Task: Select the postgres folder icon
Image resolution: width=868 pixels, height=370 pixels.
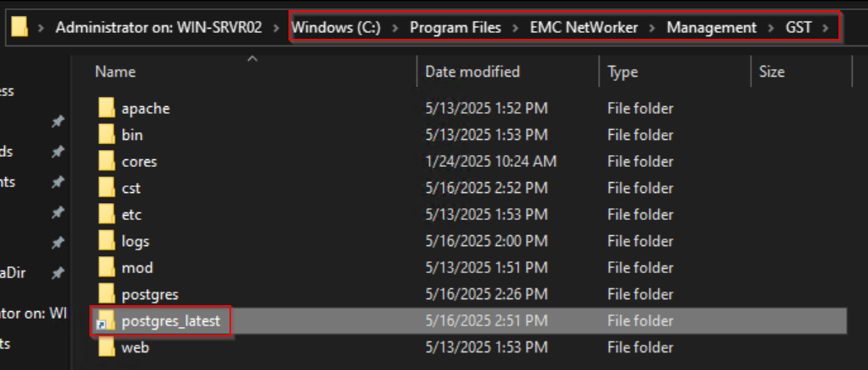Action: point(106,293)
